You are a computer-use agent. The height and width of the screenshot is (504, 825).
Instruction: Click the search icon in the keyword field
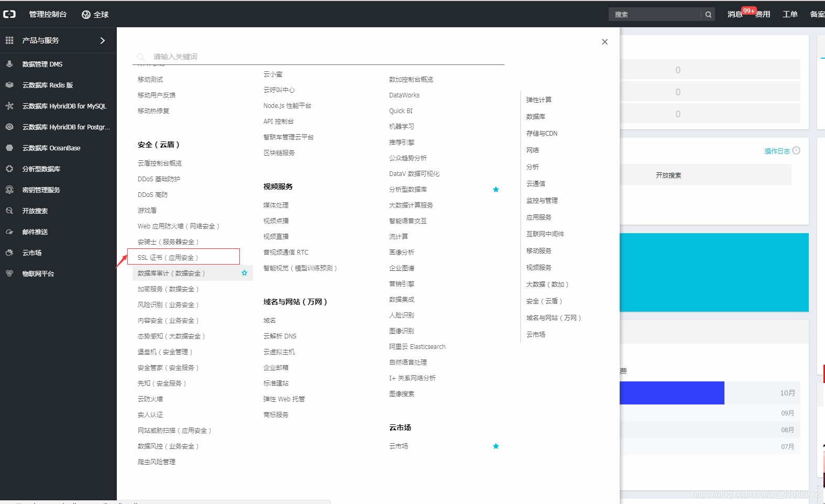[140, 57]
